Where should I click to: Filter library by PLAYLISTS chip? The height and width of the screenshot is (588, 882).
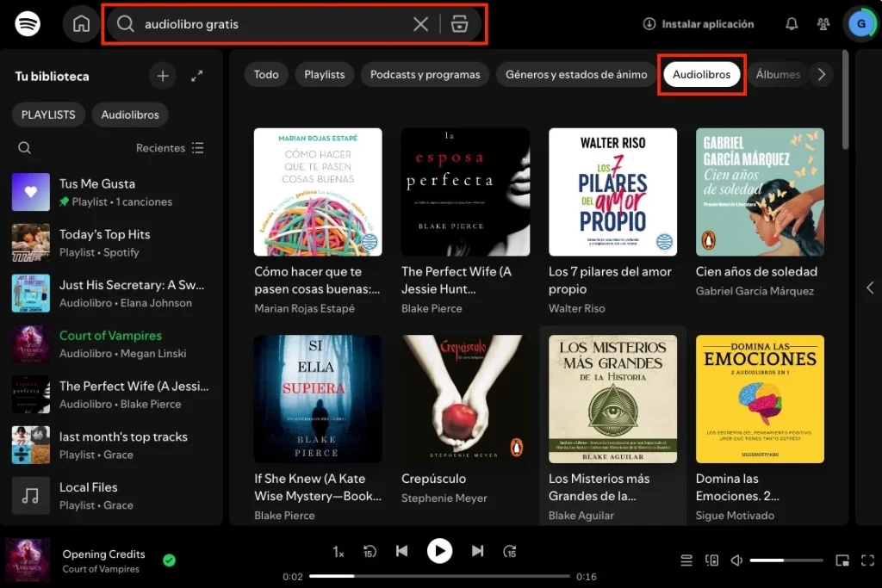[x=48, y=115]
